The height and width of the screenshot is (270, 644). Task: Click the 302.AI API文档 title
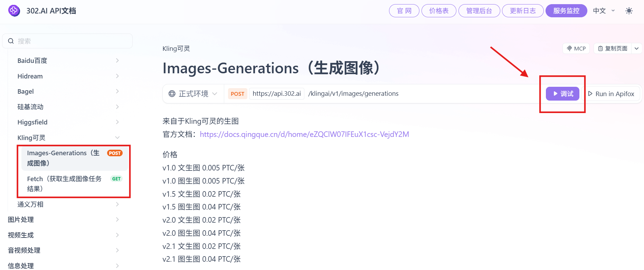(51, 11)
